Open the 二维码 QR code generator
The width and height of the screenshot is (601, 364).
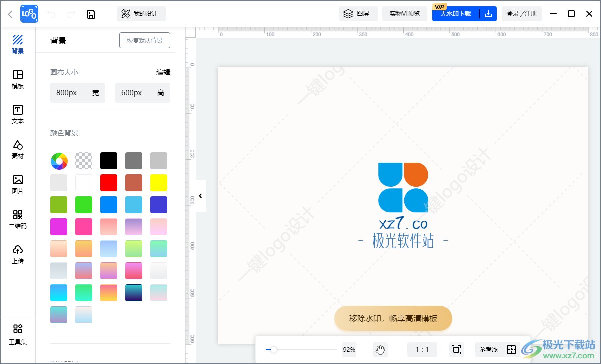click(17, 219)
